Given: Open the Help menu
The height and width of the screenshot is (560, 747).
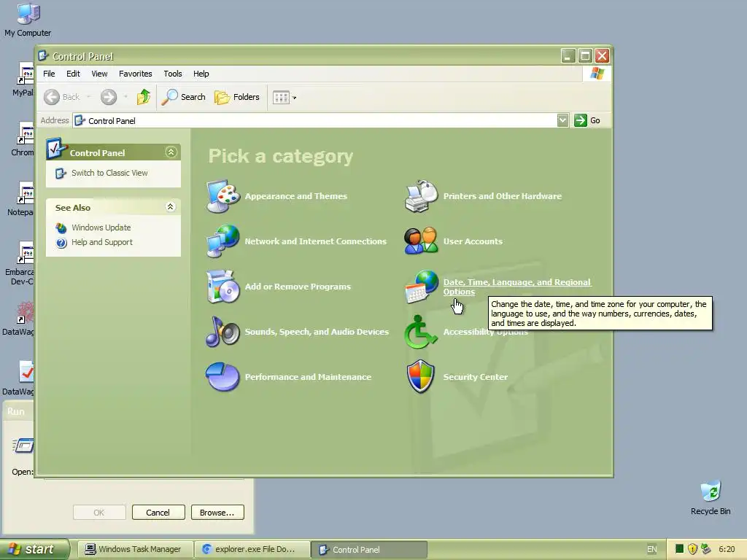Looking at the screenshot, I should [x=201, y=74].
